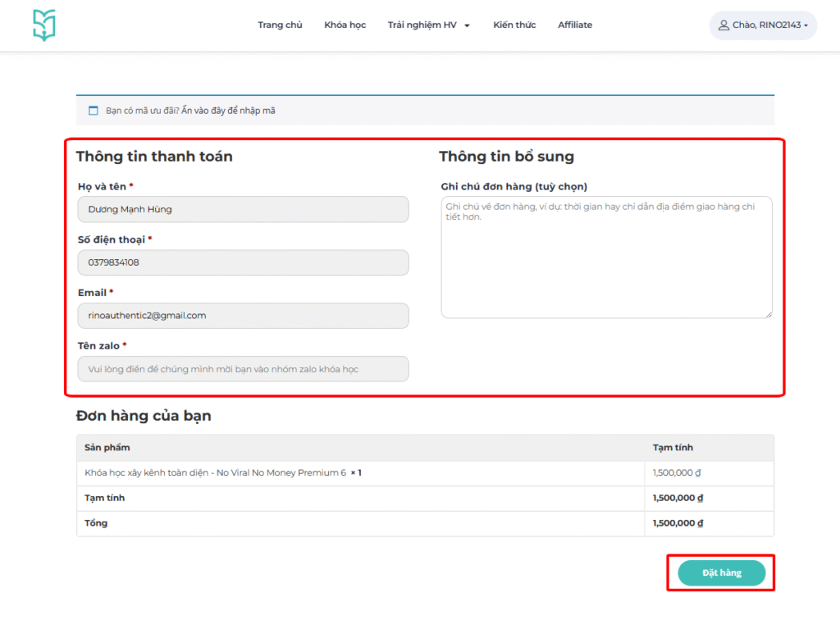840x620 pixels.
Task: Open the Khóa học menu item
Action: click(x=345, y=25)
